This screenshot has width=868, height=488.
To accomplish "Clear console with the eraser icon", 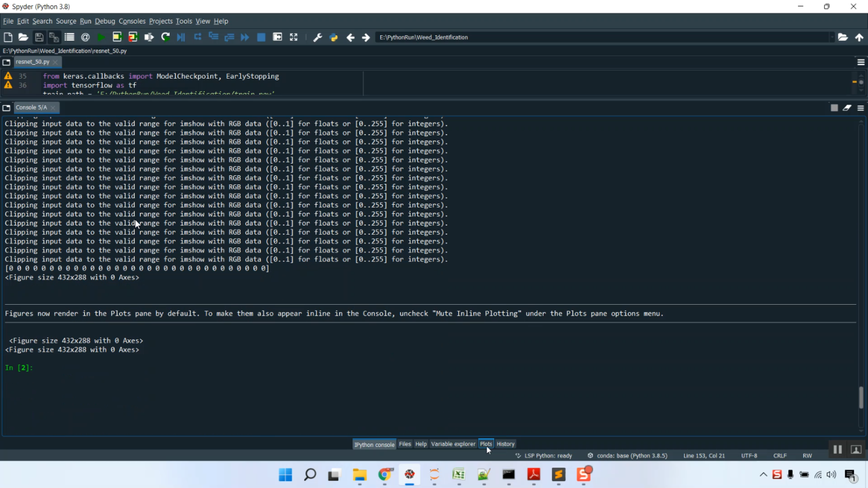I will coord(847,108).
